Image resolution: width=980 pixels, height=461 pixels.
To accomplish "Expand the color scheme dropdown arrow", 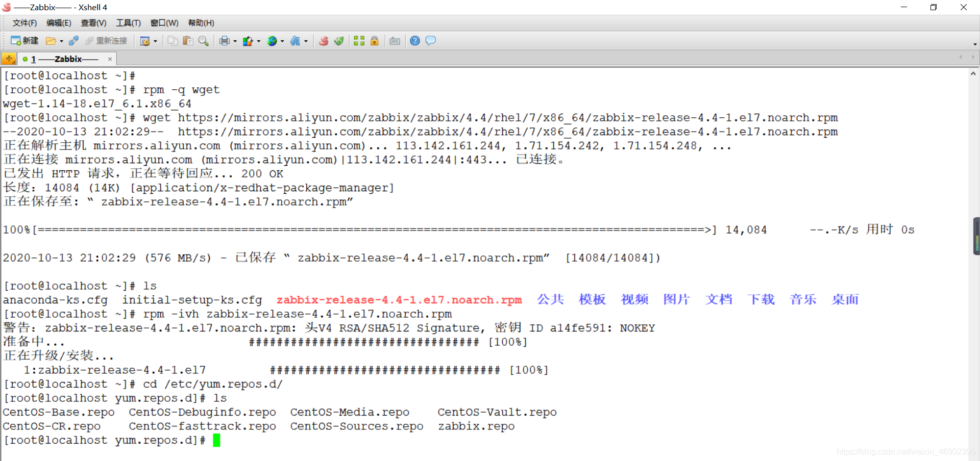I will 258,41.
